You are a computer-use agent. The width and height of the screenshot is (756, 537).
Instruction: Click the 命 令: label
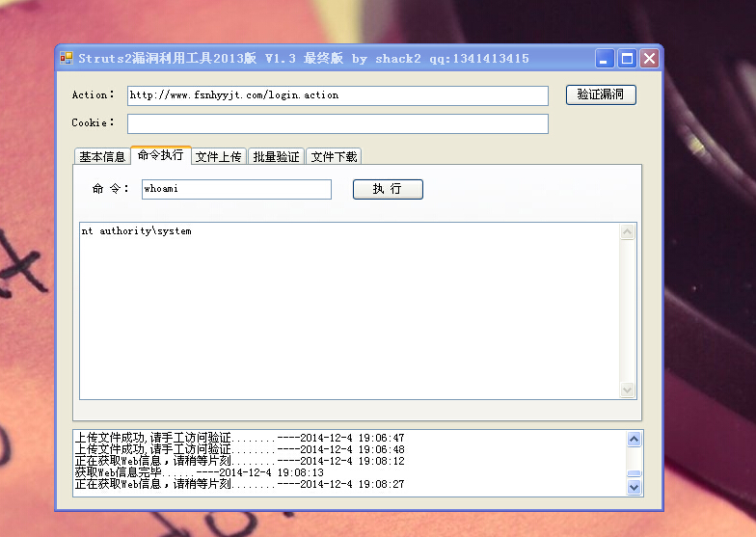click(111, 189)
